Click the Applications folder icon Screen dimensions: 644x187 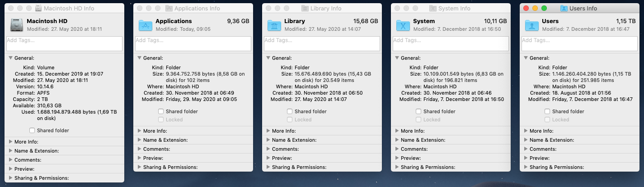coord(146,25)
